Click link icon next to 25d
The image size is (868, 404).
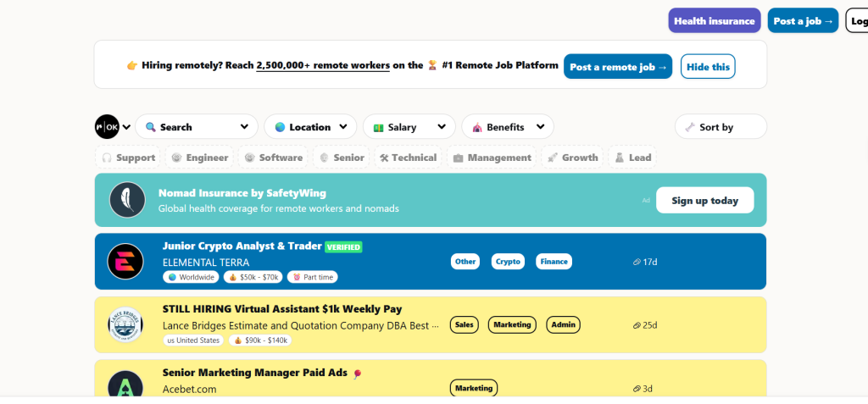tap(637, 325)
